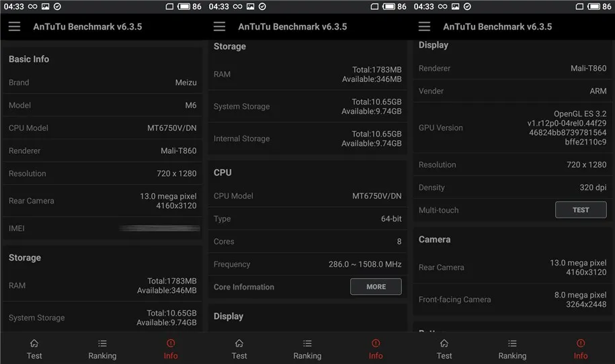Screen dimensions: 615x364
Task: Tap GPU Version OpenGL ES 3.2 value
Action: click(567, 128)
